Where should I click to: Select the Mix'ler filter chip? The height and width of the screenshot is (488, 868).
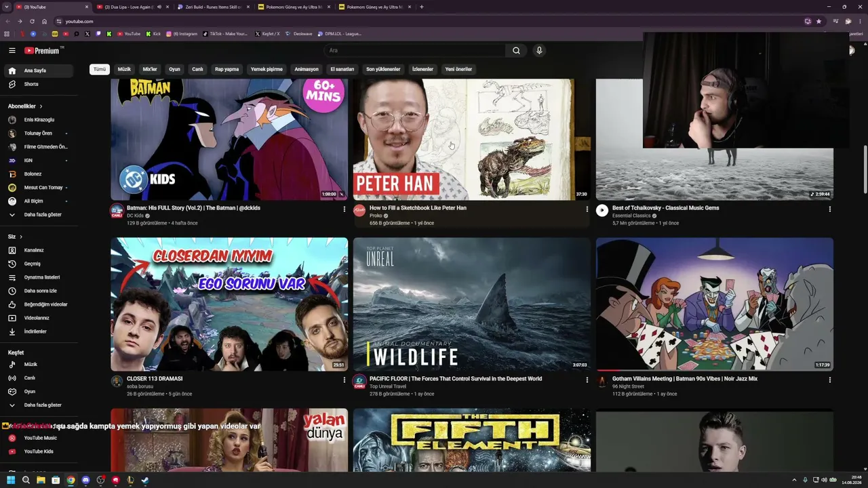coord(150,69)
